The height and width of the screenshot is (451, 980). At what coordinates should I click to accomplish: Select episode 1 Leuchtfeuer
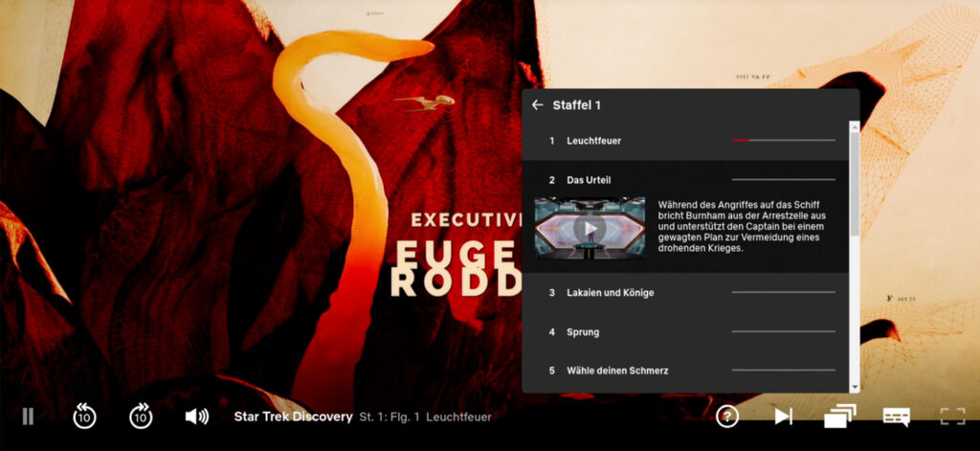pyautogui.click(x=593, y=141)
